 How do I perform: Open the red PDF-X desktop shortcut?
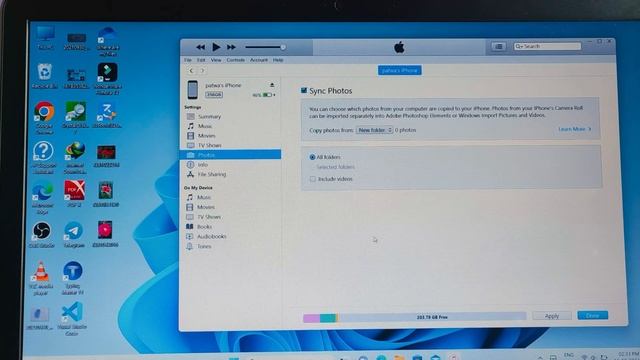coord(74,194)
